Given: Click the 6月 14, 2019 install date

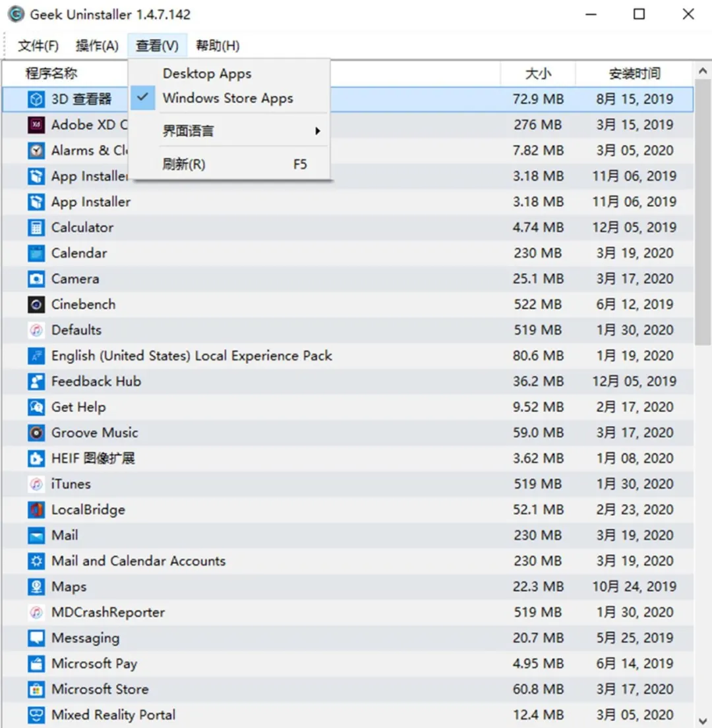Looking at the screenshot, I should (x=634, y=664).
